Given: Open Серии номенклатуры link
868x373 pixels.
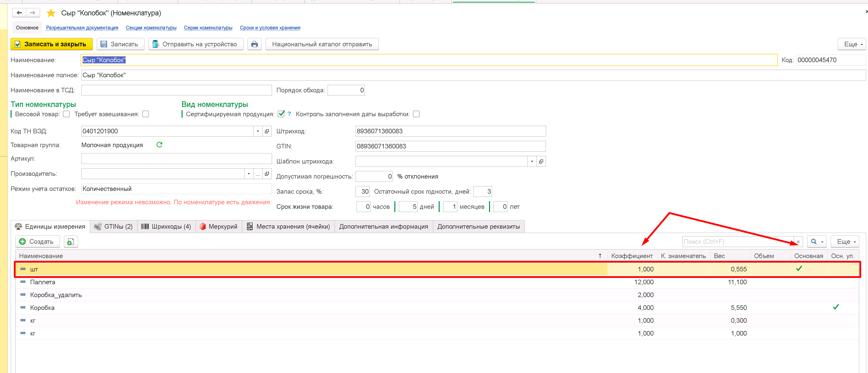Looking at the screenshot, I should pos(208,28).
